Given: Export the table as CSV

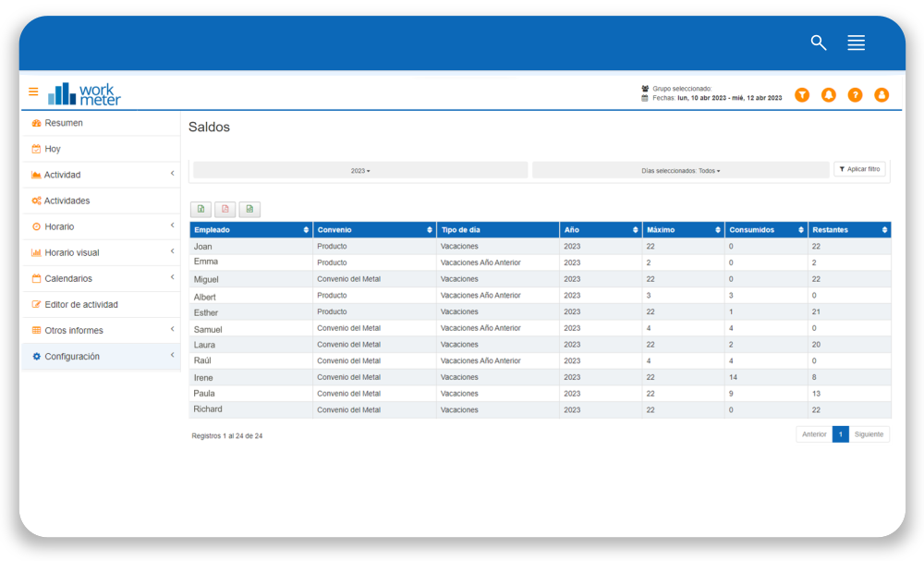Looking at the screenshot, I should pos(249,209).
